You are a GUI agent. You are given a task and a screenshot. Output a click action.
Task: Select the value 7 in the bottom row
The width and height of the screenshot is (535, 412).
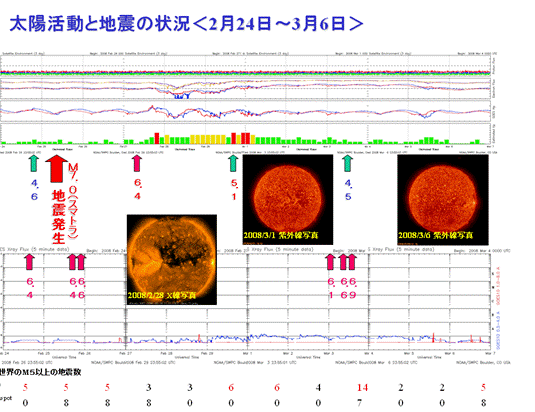click(x=359, y=403)
